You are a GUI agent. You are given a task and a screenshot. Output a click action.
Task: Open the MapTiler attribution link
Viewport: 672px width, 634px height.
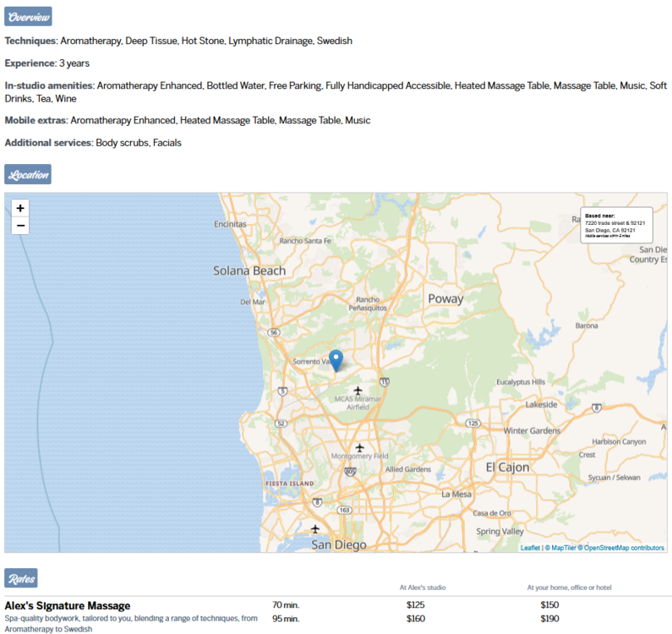point(561,548)
